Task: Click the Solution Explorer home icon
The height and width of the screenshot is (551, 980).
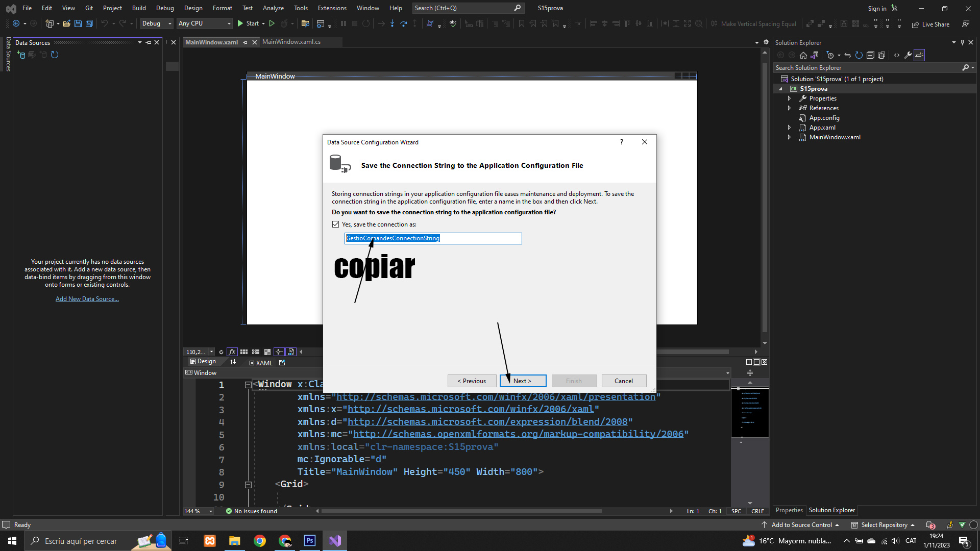Action: (x=803, y=55)
